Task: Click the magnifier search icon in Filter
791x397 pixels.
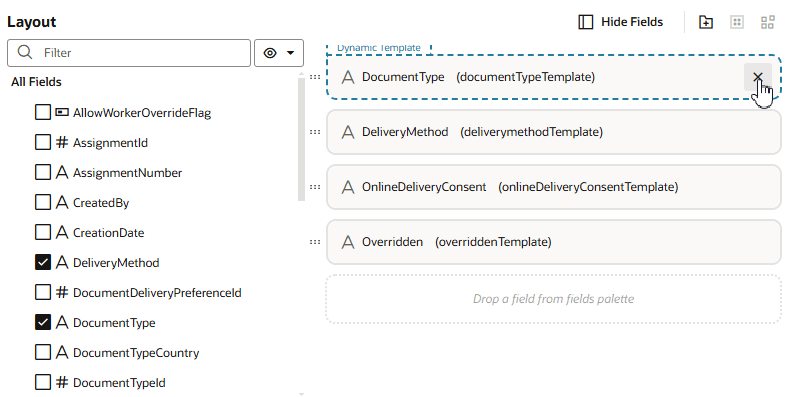Action: point(25,52)
